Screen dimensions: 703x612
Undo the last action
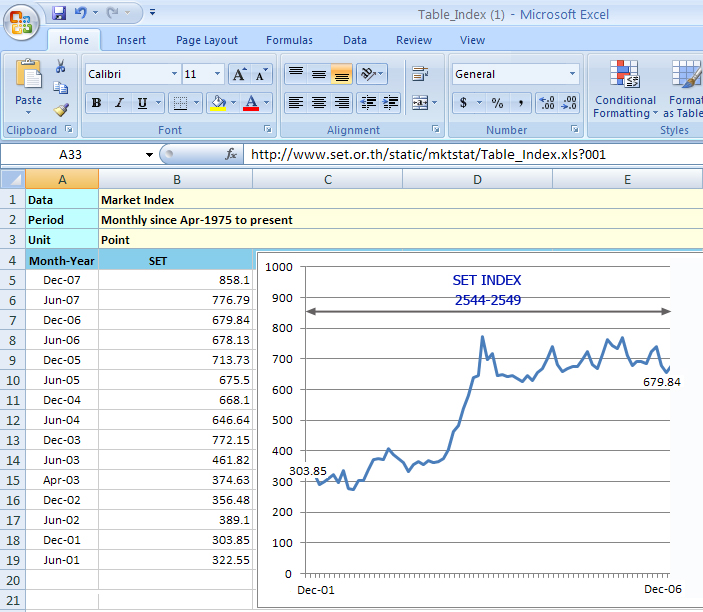point(81,13)
